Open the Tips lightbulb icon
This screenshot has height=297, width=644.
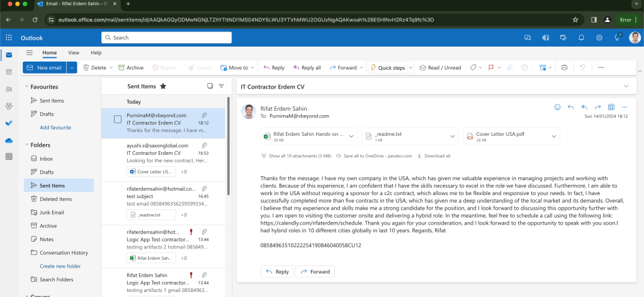point(618,37)
